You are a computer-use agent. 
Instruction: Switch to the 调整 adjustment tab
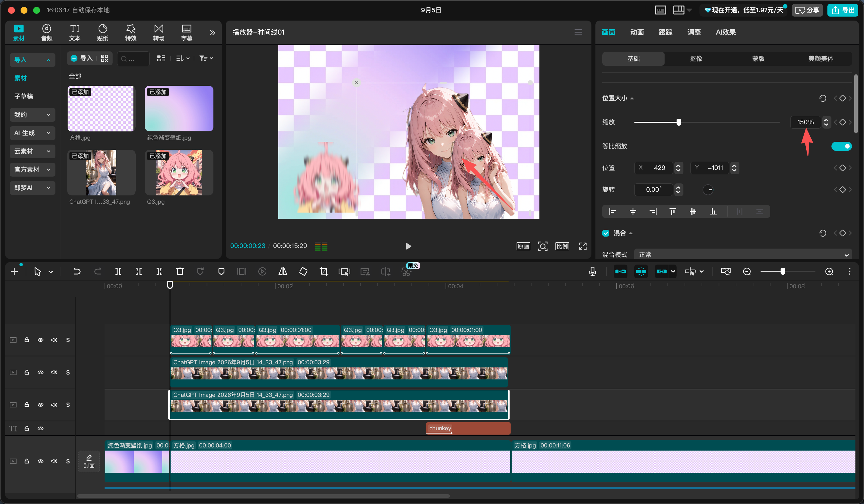[x=694, y=32]
